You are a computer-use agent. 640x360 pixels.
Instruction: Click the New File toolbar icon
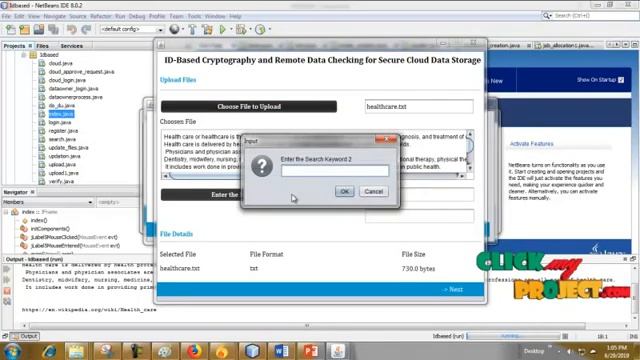pyautogui.click(x=10, y=29)
